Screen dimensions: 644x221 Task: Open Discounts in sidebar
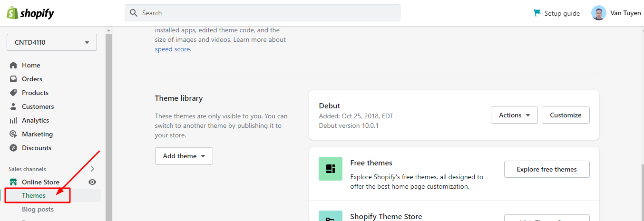(x=37, y=148)
